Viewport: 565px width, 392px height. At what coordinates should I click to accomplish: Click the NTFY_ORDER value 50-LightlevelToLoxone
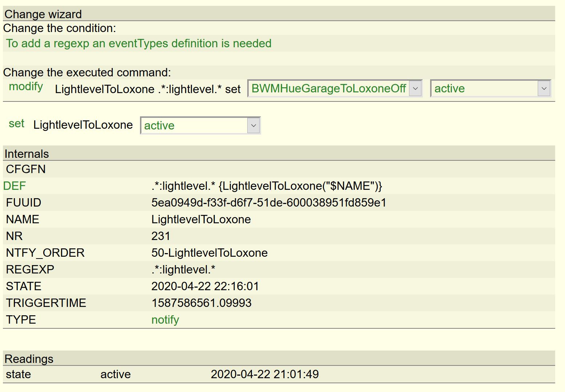pyautogui.click(x=209, y=253)
